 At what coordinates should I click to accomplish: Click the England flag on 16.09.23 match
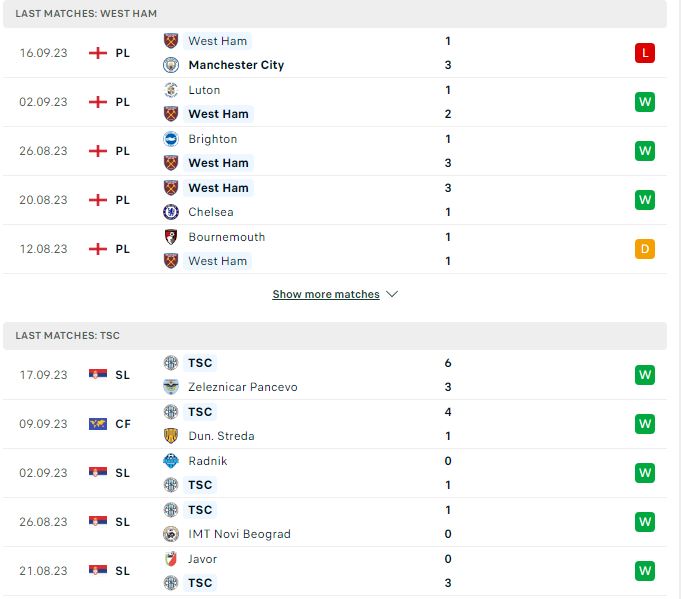click(98, 53)
